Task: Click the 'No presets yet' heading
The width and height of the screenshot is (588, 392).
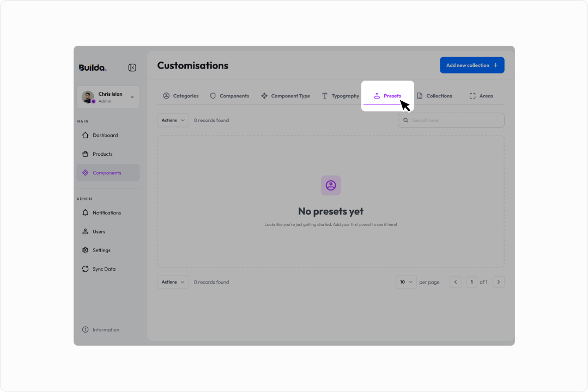Action: pyautogui.click(x=331, y=211)
